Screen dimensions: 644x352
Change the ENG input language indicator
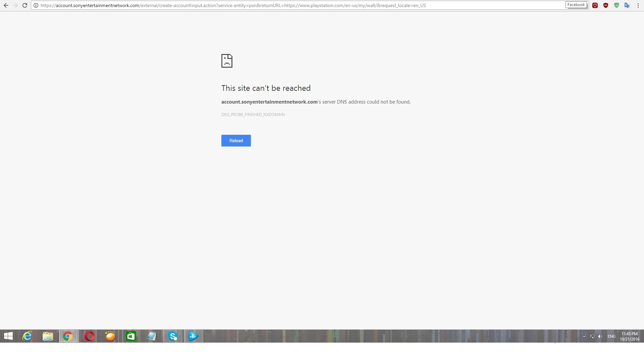tap(611, 336)
